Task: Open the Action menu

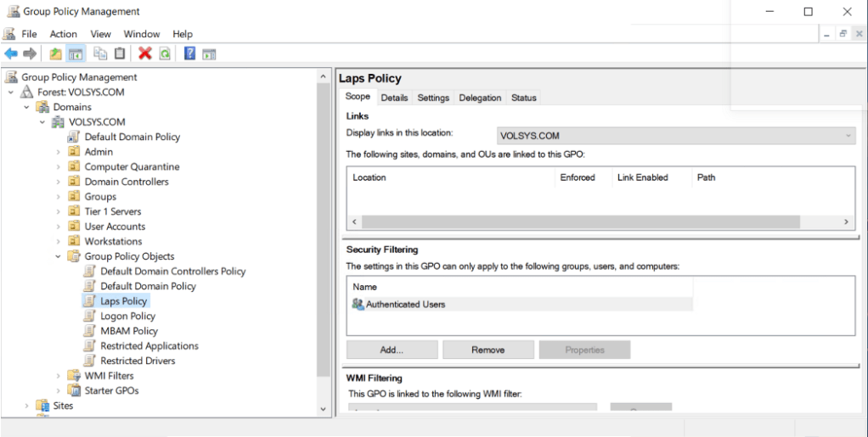Action: (63, 34)
